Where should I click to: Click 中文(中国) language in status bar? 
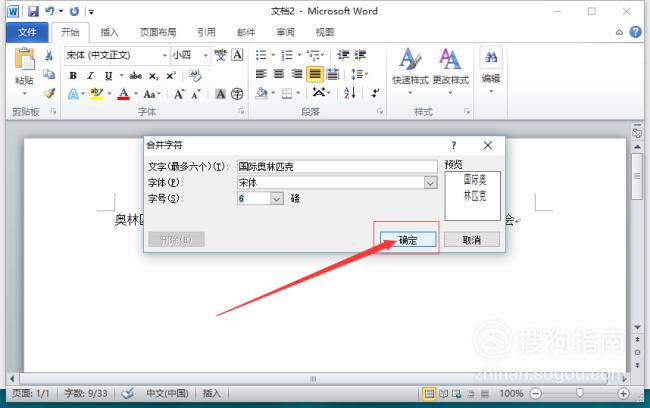click(x=167, y=393)
